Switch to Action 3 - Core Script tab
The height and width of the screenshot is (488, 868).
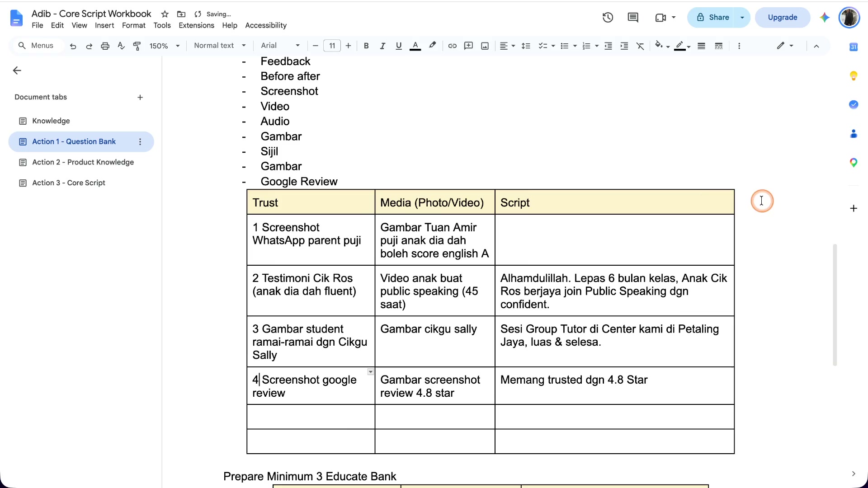[69, 183]
